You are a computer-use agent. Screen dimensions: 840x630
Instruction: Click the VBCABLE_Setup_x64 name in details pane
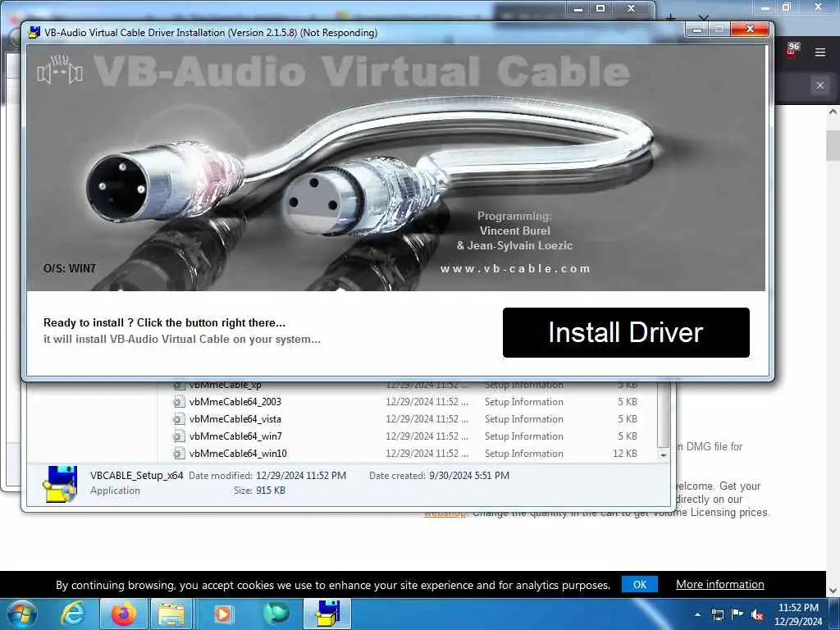[x=137, y=475]
